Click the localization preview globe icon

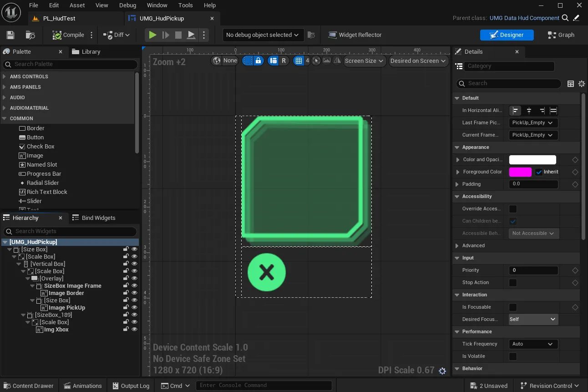[x=217, y=61]
